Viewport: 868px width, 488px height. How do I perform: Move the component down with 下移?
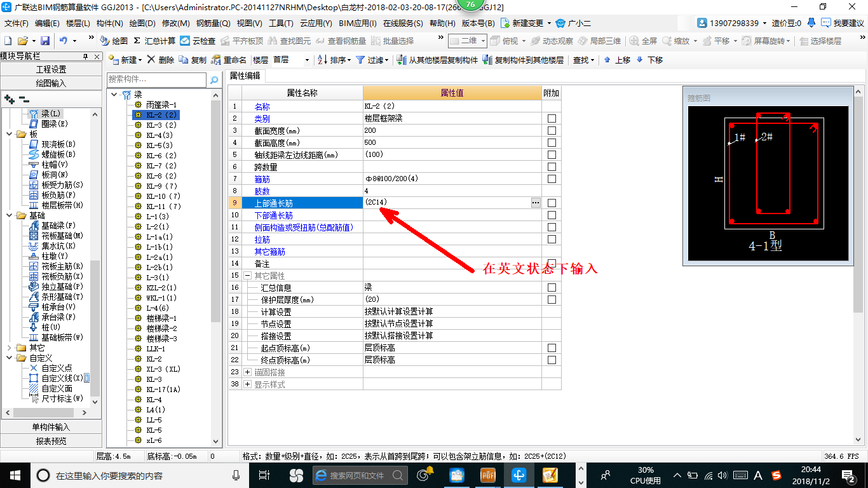pyautogui.click(x=649, y=60)
